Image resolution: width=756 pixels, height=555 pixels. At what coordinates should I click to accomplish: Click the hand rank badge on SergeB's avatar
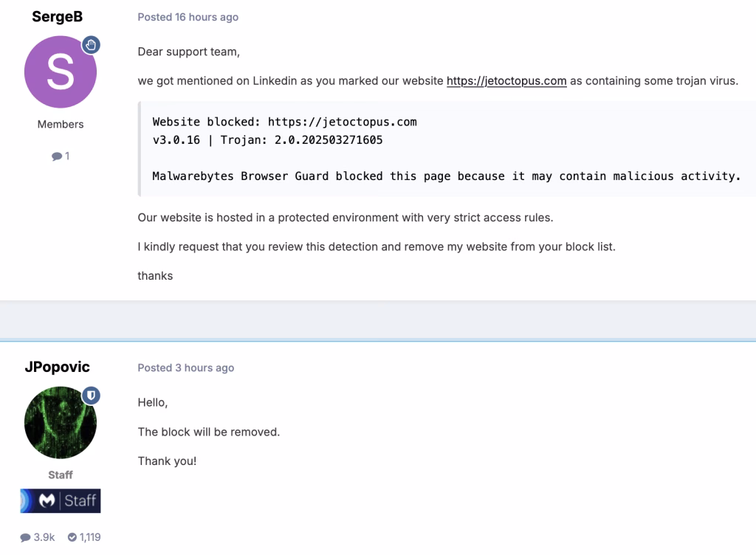(x=91, y=45)
